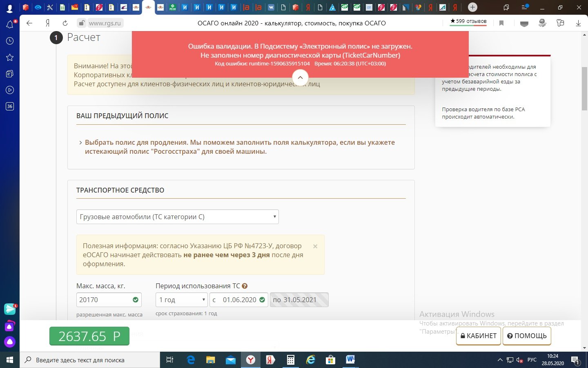Switch to the PECO tab
The image size is (588, 368).
[x=173, y=7]
